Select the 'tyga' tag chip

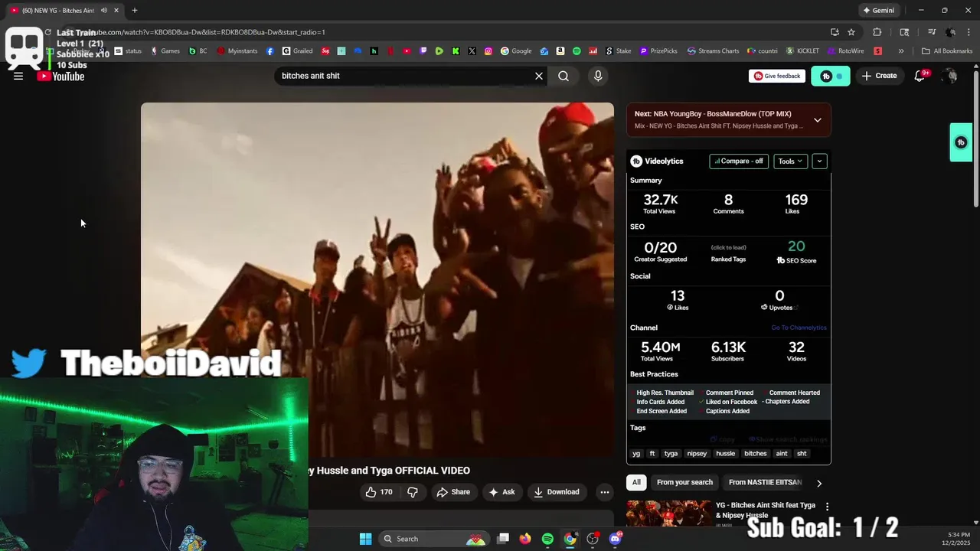(671, 453)
